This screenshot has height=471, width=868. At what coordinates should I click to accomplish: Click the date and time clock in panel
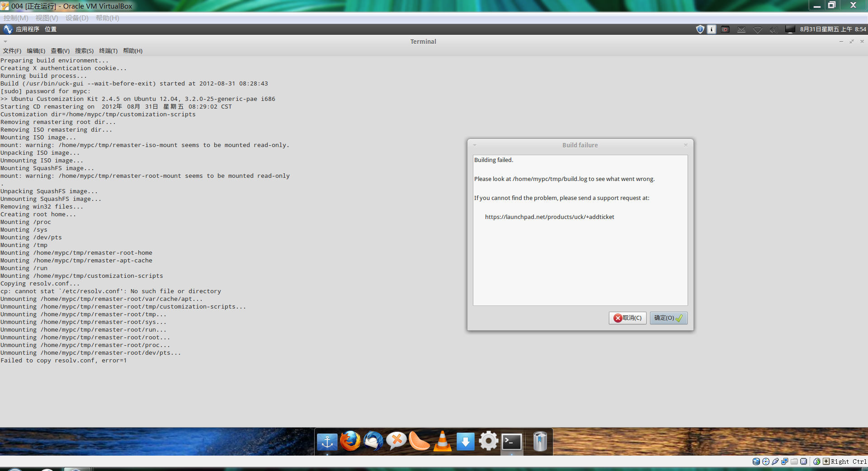pyautogui.click(x=833, y=29)
